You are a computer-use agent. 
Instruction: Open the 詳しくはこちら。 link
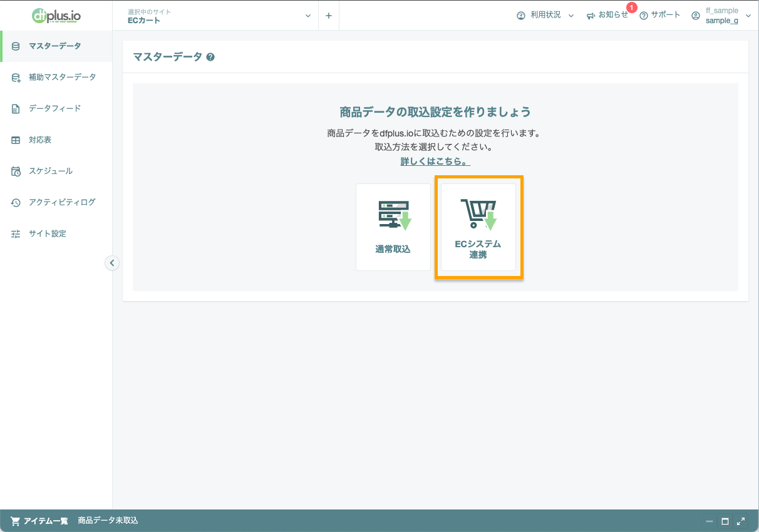pos(435,161)
